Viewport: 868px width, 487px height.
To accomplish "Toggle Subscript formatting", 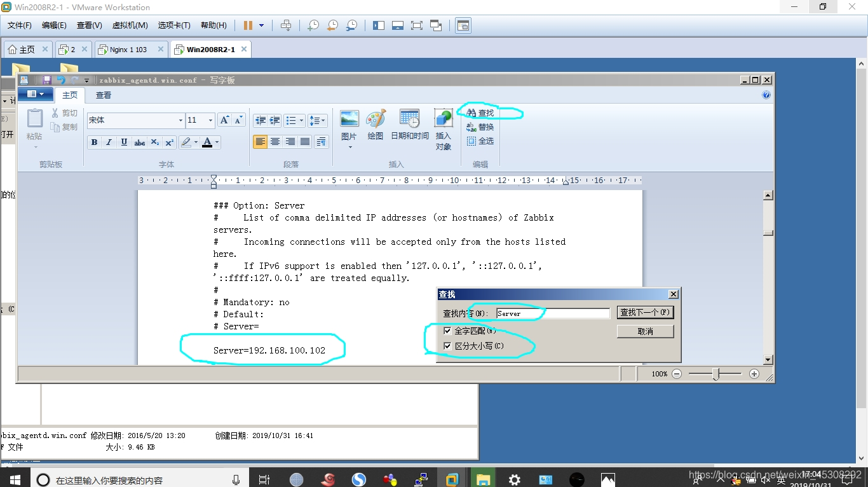I will (x=154, y=142).
